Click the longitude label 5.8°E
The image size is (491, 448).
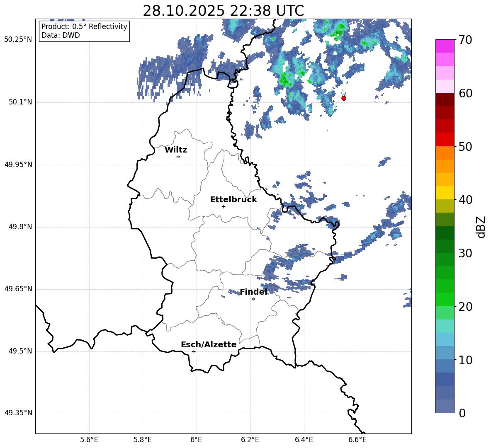coord(143,440)
